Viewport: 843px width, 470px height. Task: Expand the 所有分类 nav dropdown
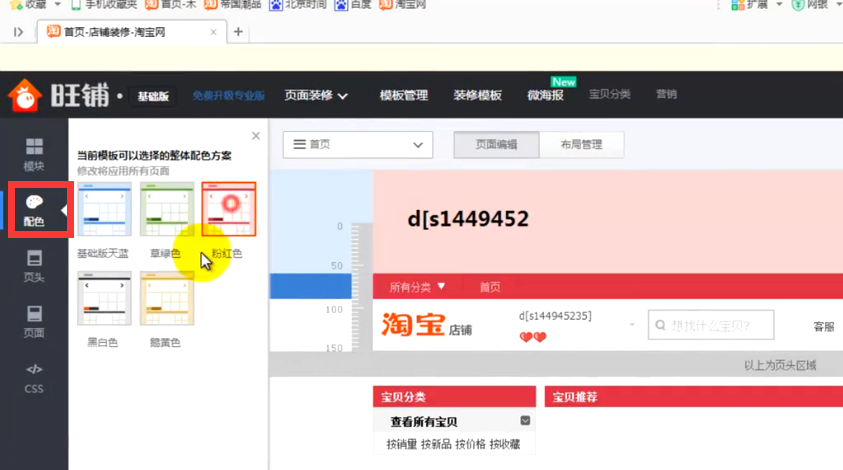click(x=417, y=287)
